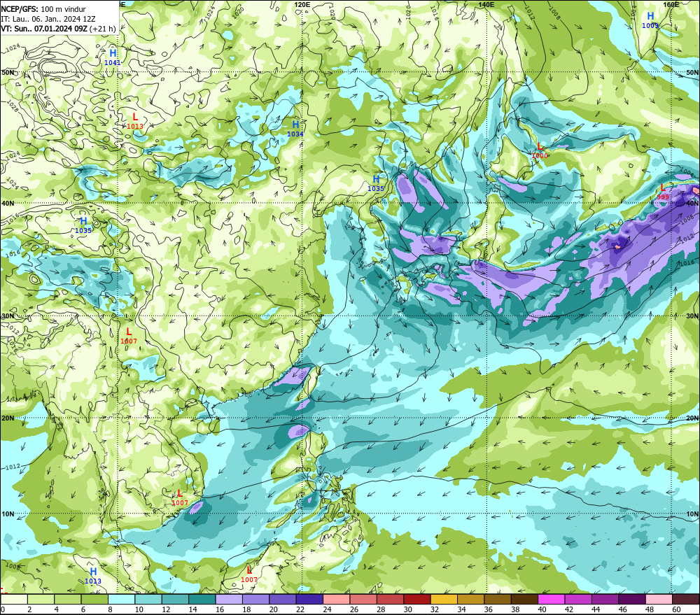Pick the 22–24 dark indigo legend swatch
The width and height of the screenshot is (700, 615).
click(x=310, y=599)
